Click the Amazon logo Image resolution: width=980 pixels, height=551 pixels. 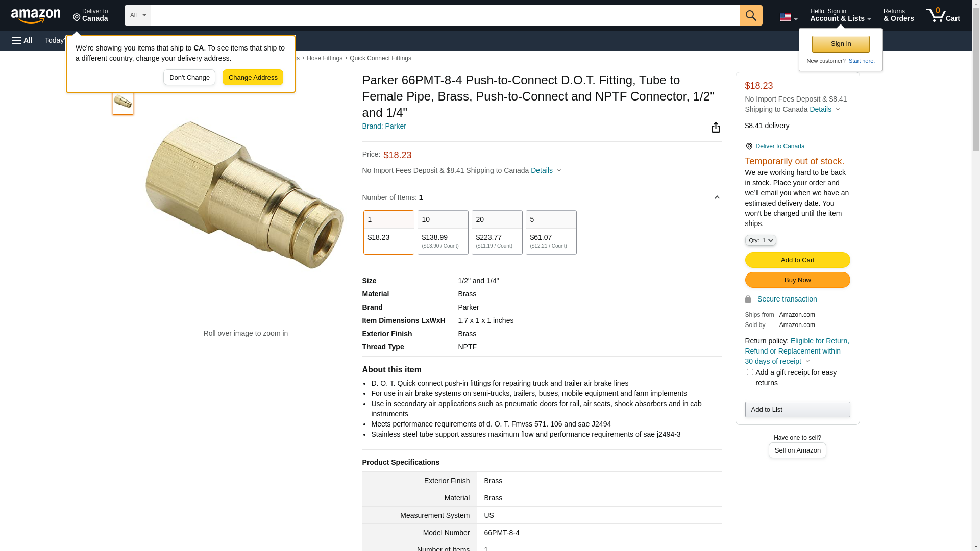point(36,16)
